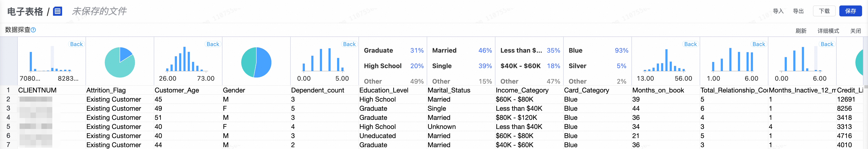
Task: Click the 下载 download button
Action: coord(824,11)
